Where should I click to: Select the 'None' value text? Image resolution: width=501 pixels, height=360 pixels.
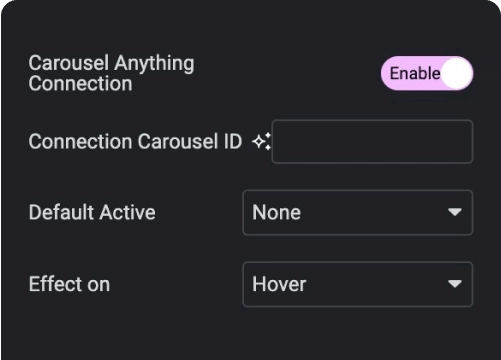[x=276, y=213]
